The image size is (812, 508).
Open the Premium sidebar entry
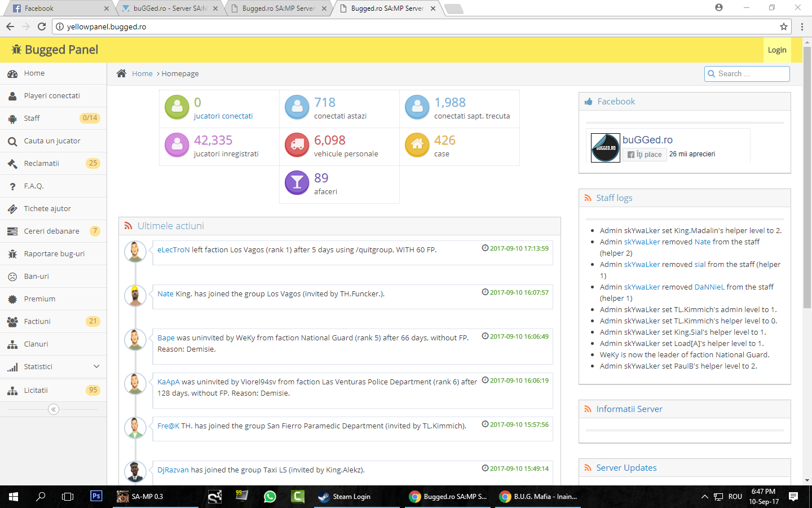[54, 299]
